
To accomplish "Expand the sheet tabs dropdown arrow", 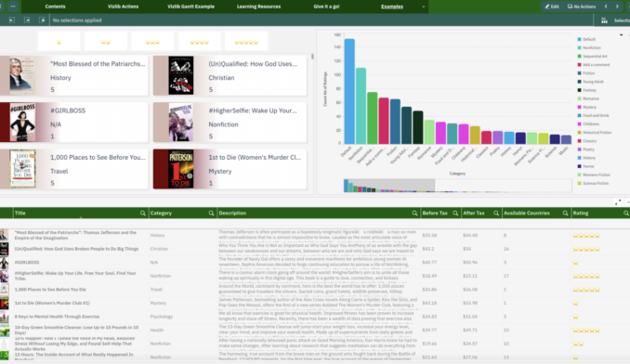I will point(423,6).
